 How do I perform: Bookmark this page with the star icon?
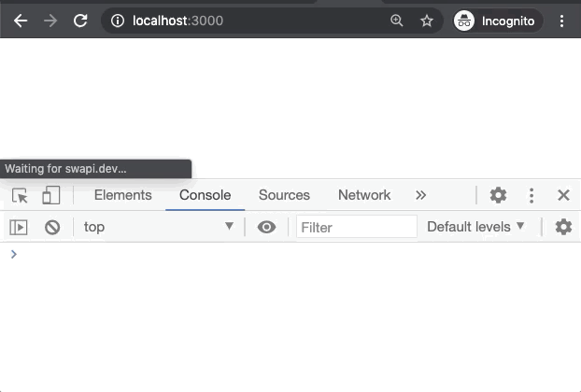427,20
